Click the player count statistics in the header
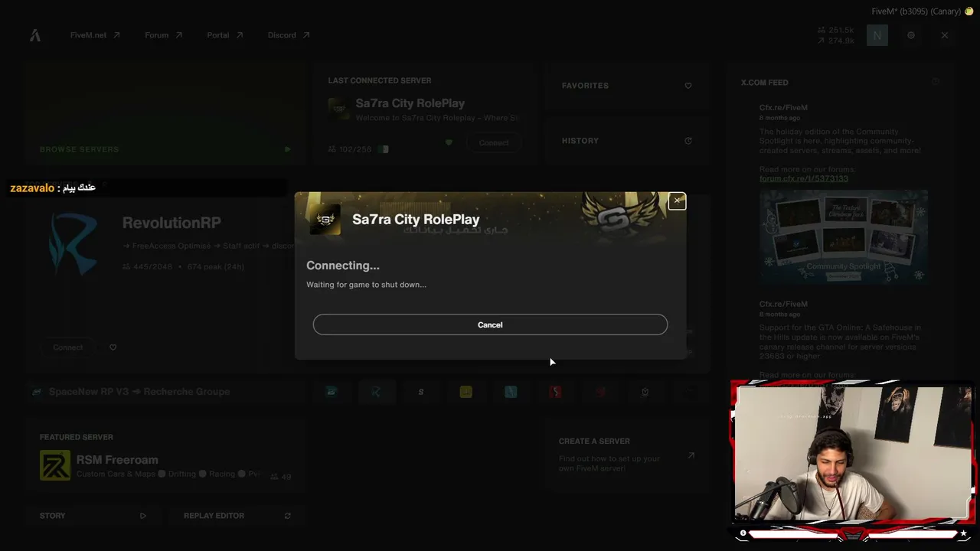Viewport: 980px width, 551px height. point(836,35)
